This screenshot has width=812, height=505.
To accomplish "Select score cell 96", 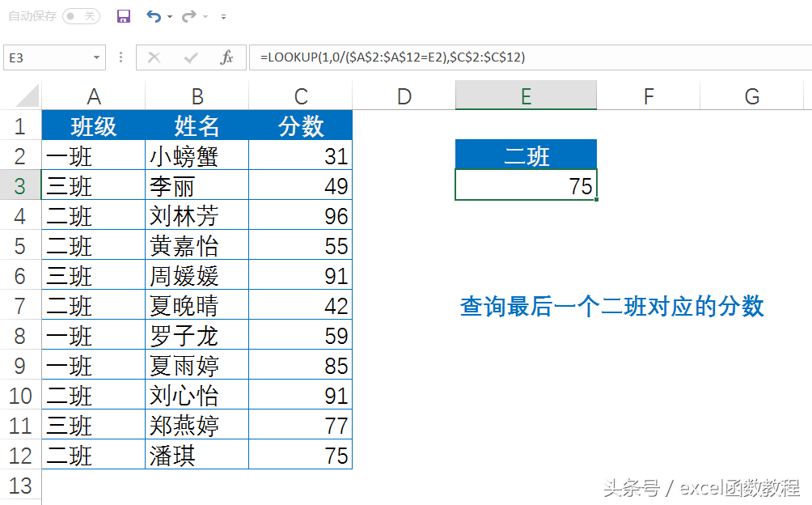I will coord(301,215).
